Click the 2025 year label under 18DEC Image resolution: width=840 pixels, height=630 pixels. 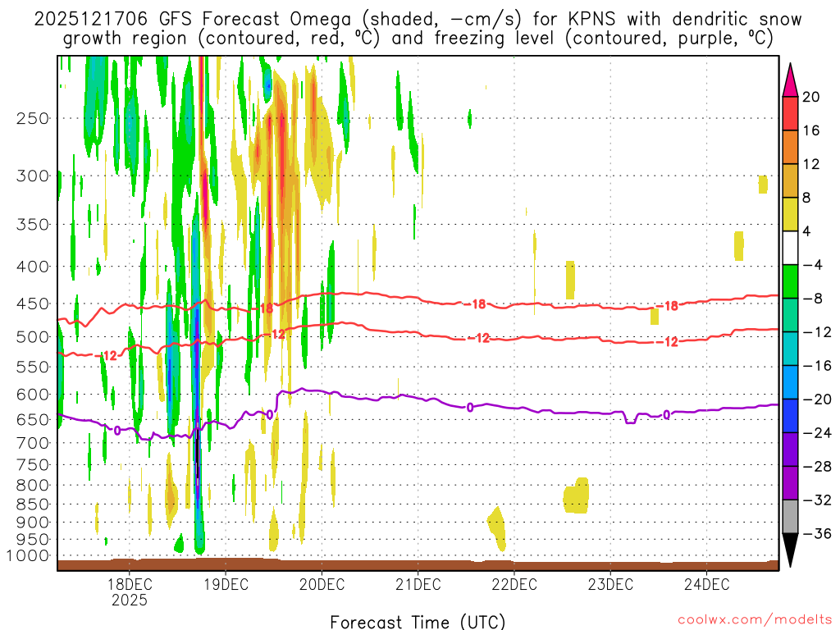tap(130, 600)
